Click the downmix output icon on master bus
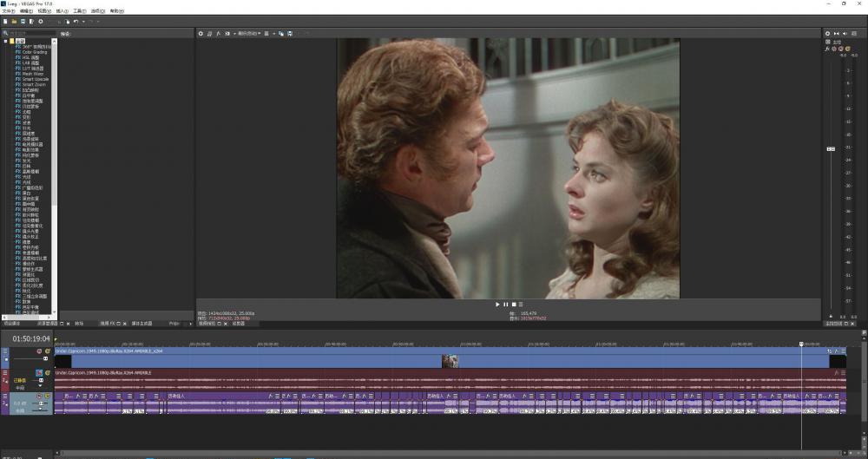The image size is (868, 459). pos(837,34)
